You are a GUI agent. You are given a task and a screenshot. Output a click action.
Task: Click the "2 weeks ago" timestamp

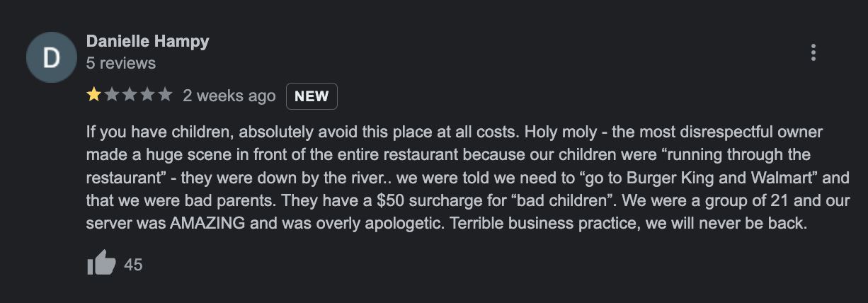tap(229, 96)
